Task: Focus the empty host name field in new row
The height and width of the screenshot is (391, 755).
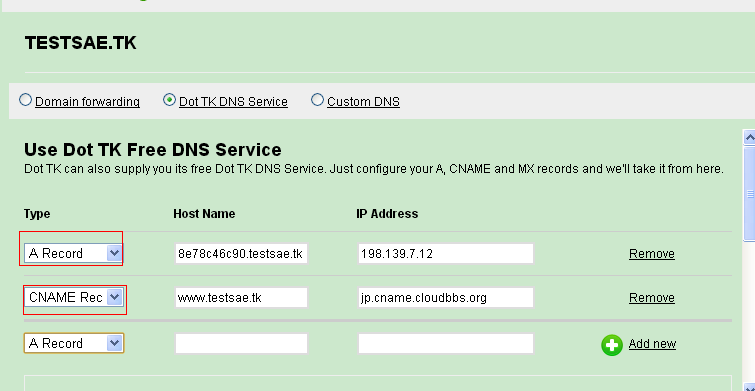Action: [x=241, y=343]
